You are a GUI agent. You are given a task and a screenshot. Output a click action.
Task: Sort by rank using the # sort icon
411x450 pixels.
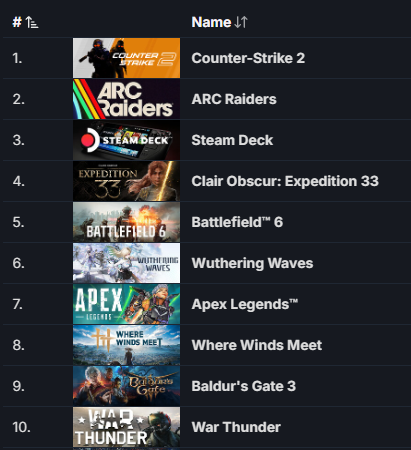32,23
